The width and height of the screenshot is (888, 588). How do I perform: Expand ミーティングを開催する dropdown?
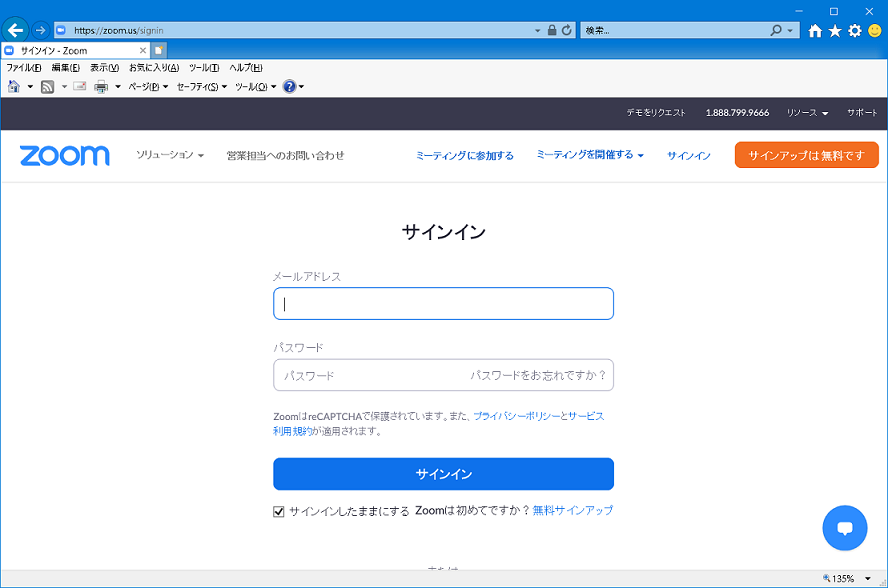coord(590,155)
